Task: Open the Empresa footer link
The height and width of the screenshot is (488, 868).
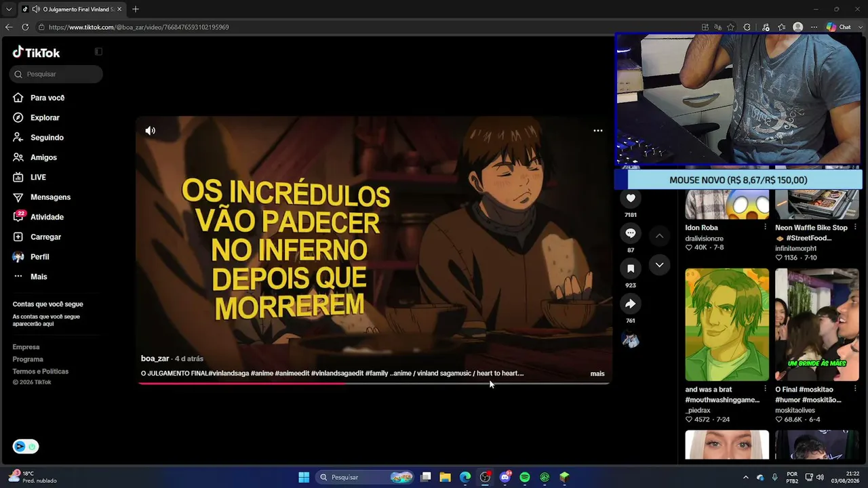Action: [x=26, y=347]
